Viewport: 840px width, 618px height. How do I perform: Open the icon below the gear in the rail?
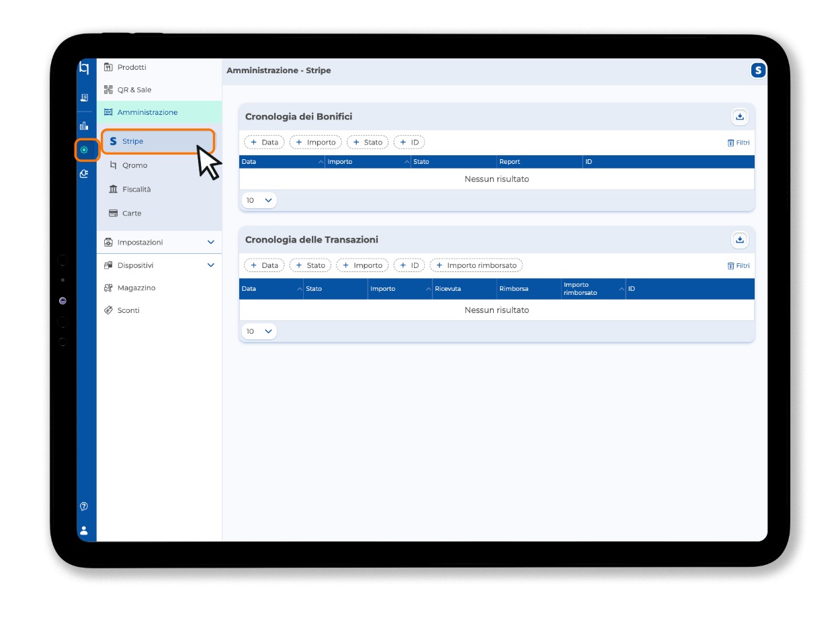click(84, 173)
